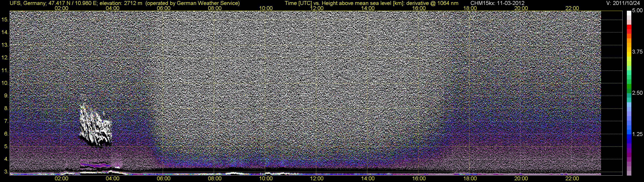The image size is (644, 182).
Task: Click the '10.' height axis label
Action: tap(5, 83)
